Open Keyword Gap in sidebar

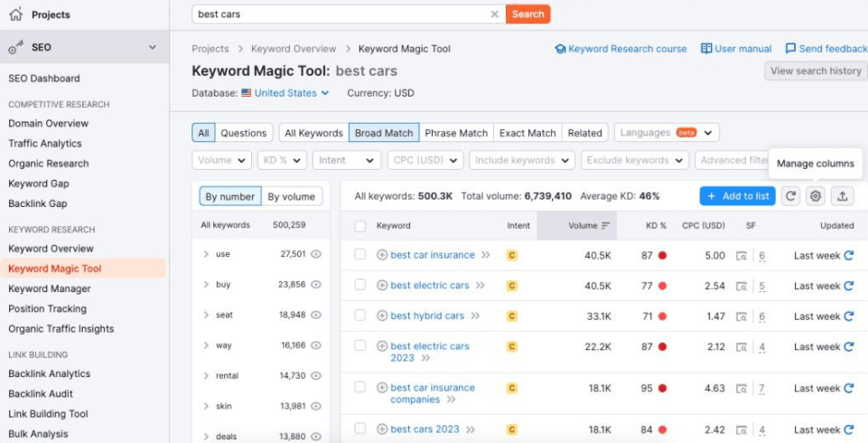[39, 184]
